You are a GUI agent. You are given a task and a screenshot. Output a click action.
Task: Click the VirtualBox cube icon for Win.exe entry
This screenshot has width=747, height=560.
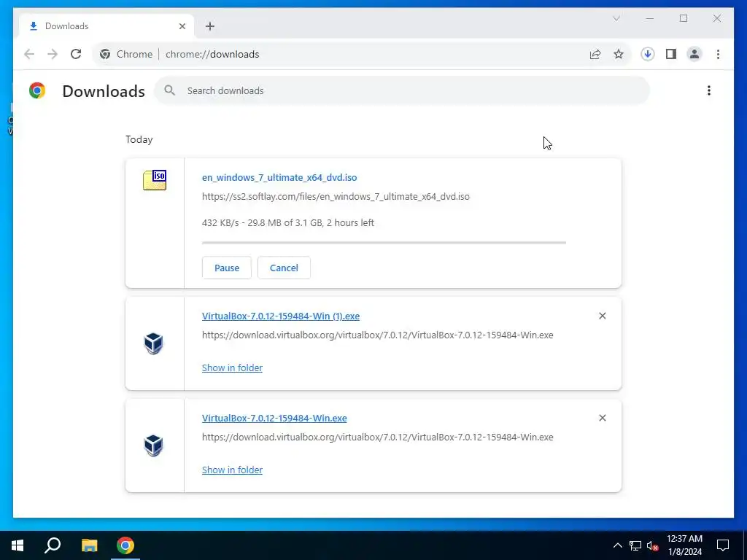153,446
